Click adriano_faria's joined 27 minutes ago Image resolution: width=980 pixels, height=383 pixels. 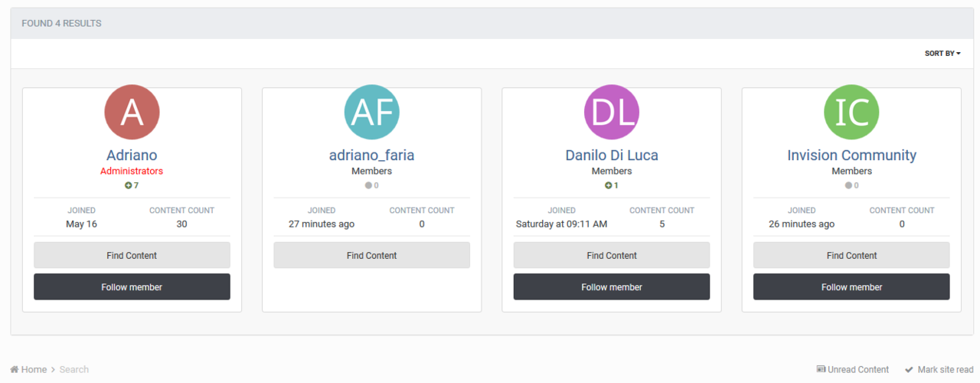click(322, 224)
